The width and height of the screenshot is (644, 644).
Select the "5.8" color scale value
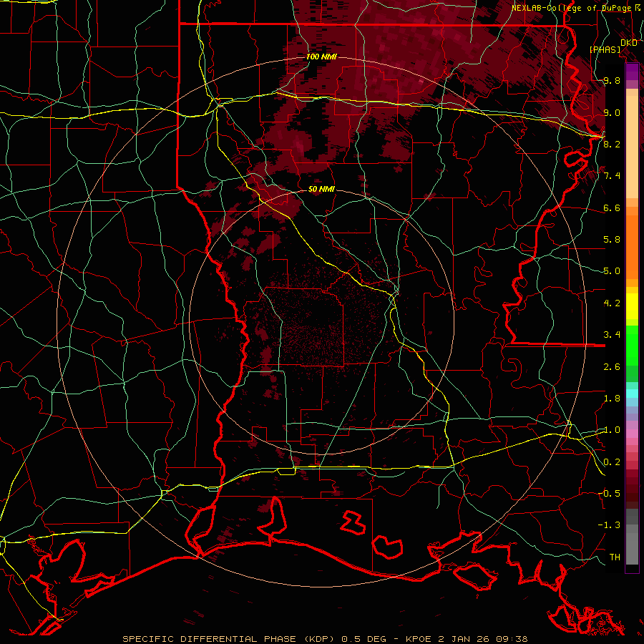pyautogui.click(x=612, y=240)
